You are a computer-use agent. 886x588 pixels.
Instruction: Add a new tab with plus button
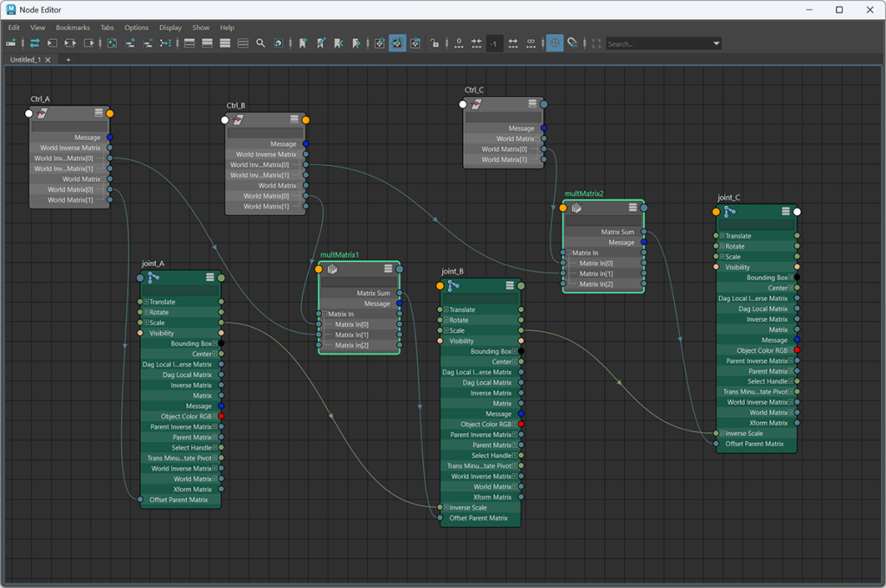point(68,60)
